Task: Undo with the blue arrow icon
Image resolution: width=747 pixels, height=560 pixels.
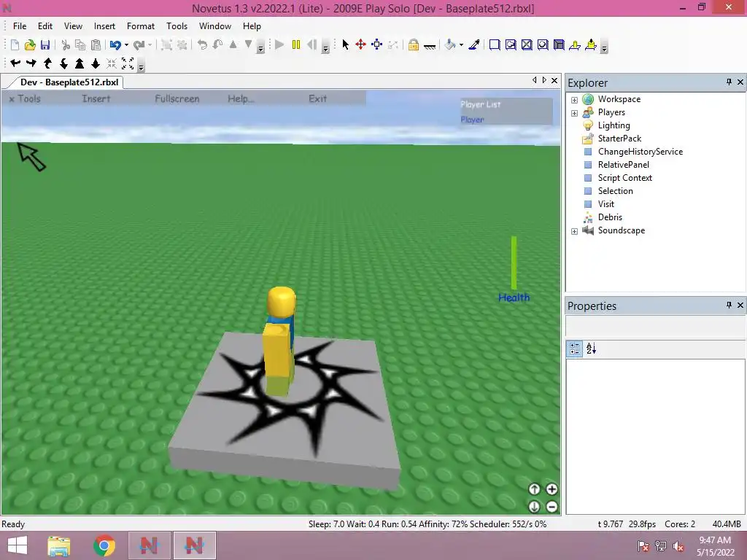Action: 115,44
